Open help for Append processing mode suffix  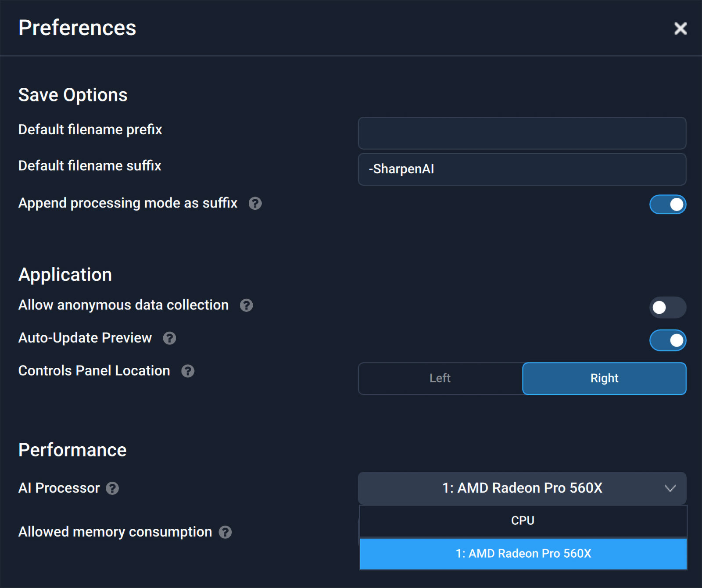coord(255,204)
